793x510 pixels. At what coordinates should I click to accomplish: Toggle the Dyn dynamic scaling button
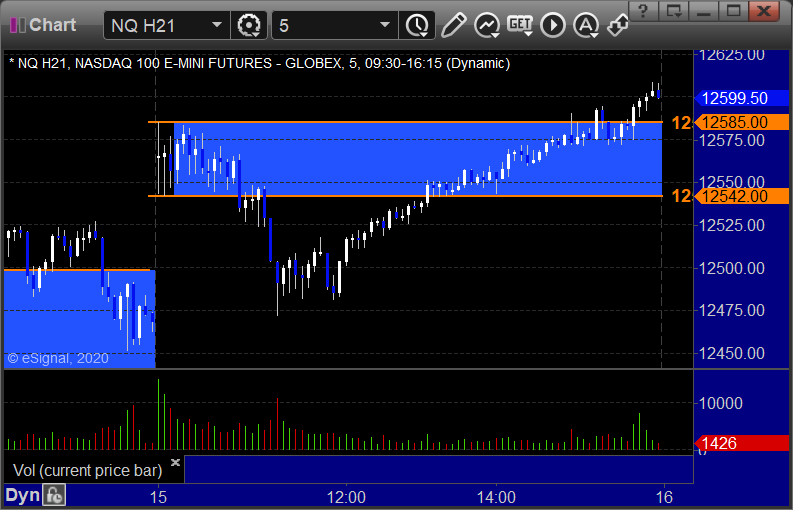click(22, 495)
